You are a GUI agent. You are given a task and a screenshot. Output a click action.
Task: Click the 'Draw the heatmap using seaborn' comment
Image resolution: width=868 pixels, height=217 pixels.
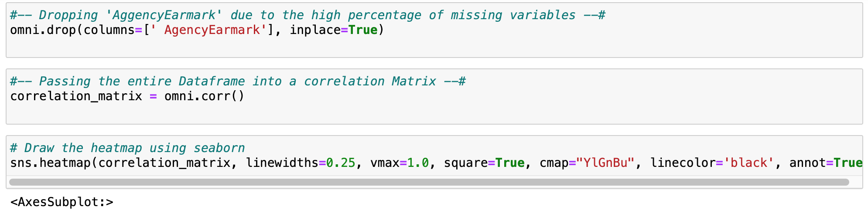click(127, 148)
